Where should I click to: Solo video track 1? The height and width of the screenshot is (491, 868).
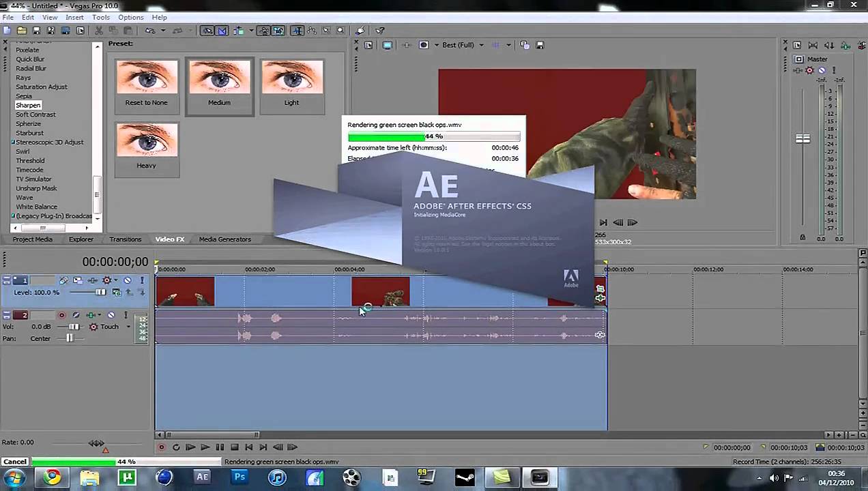(x=142, y=280)
